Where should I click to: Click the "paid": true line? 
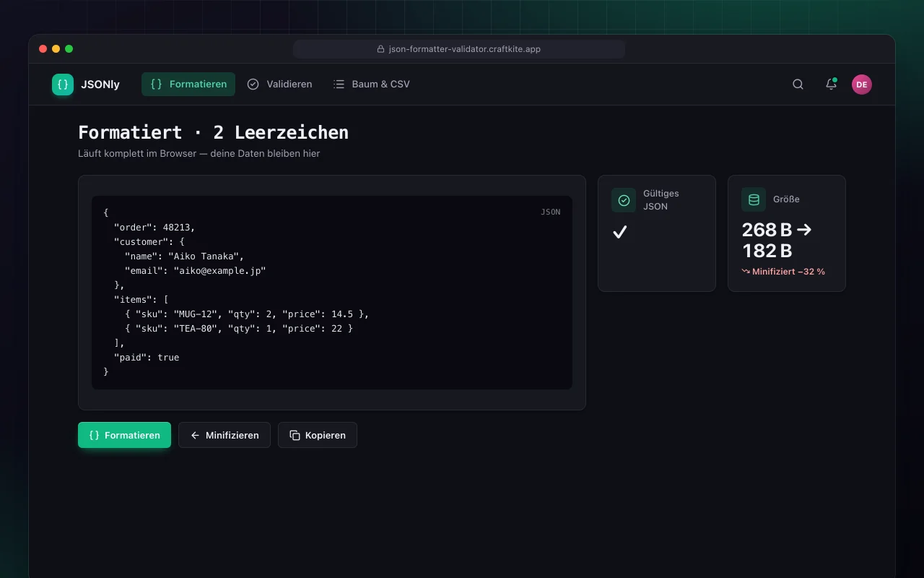coord(147,357)
